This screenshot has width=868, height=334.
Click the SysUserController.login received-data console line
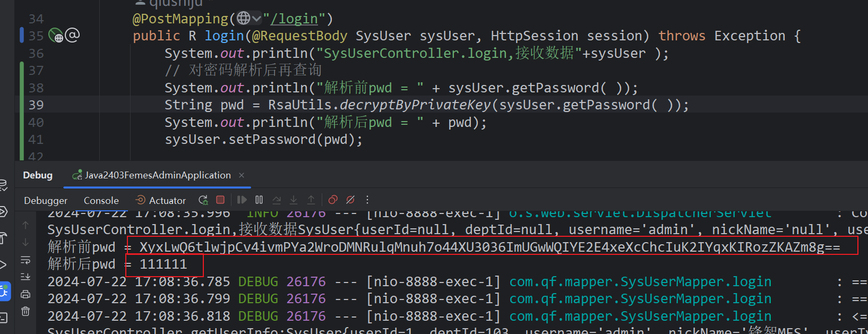point(458,229)
